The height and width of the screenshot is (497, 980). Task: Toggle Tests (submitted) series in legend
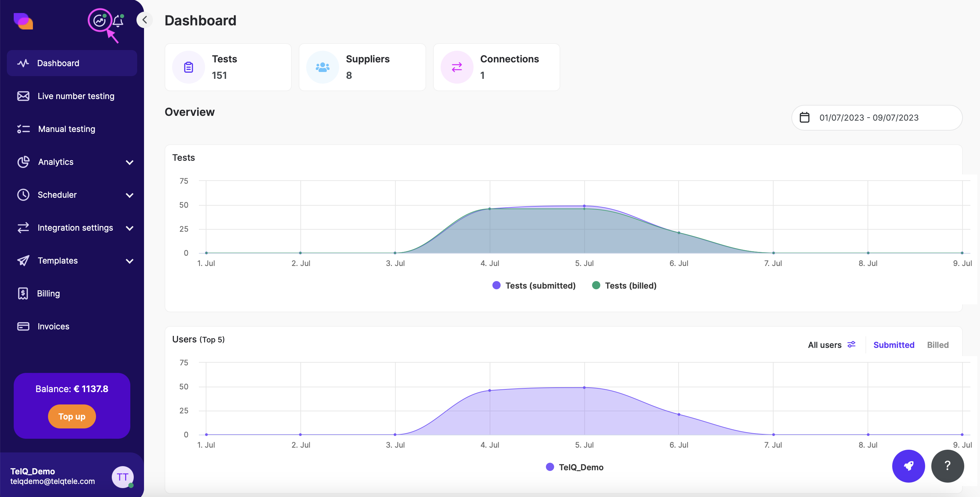(x=534, y=286)
